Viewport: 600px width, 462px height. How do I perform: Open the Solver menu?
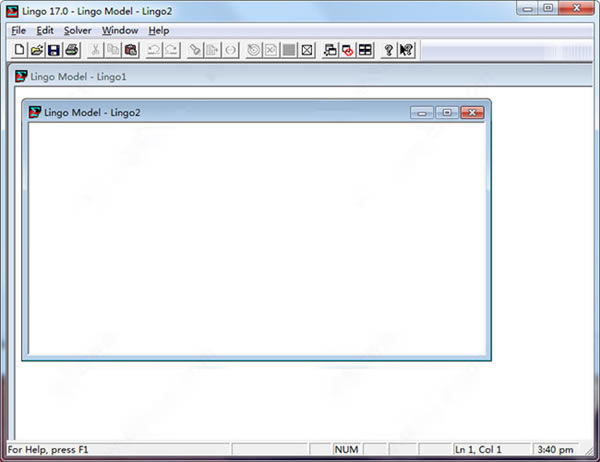78,30
